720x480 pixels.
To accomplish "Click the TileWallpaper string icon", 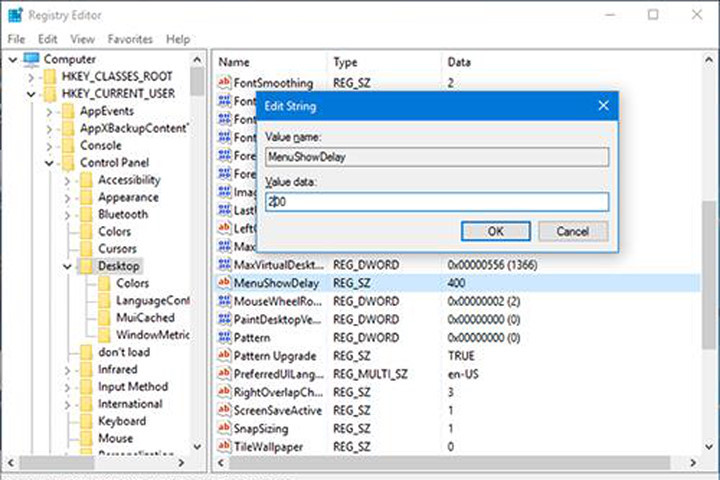I will point(224,446).
